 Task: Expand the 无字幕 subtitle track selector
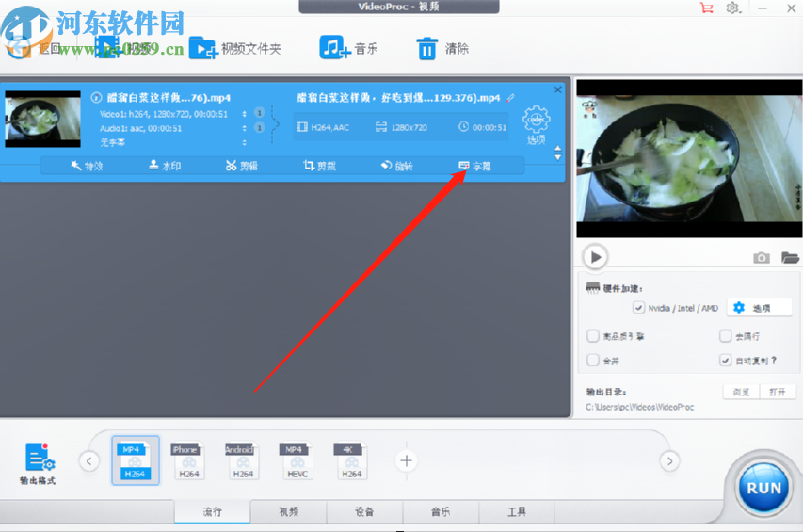(x=244, y=142)
